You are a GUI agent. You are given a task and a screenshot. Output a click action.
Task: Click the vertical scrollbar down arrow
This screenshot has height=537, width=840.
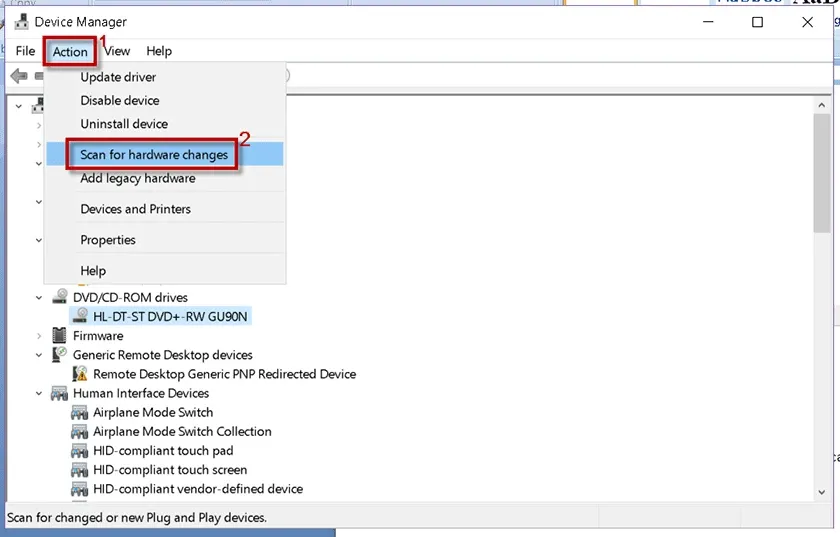821,490
